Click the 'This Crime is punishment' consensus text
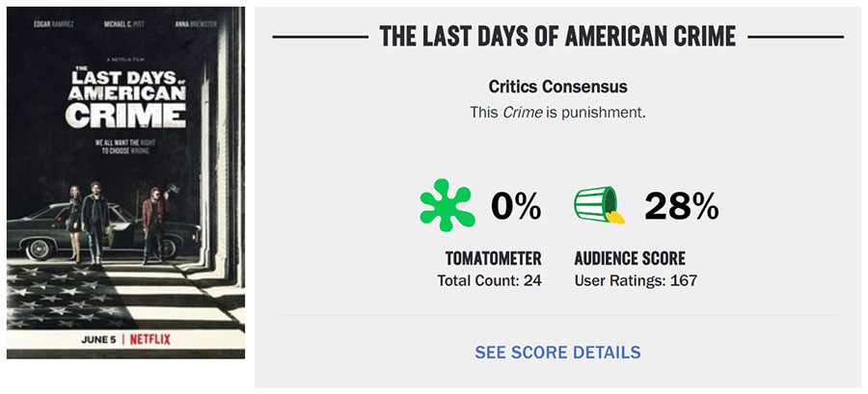The height and width of the screenshot is (394, 868). coord(557,113)
